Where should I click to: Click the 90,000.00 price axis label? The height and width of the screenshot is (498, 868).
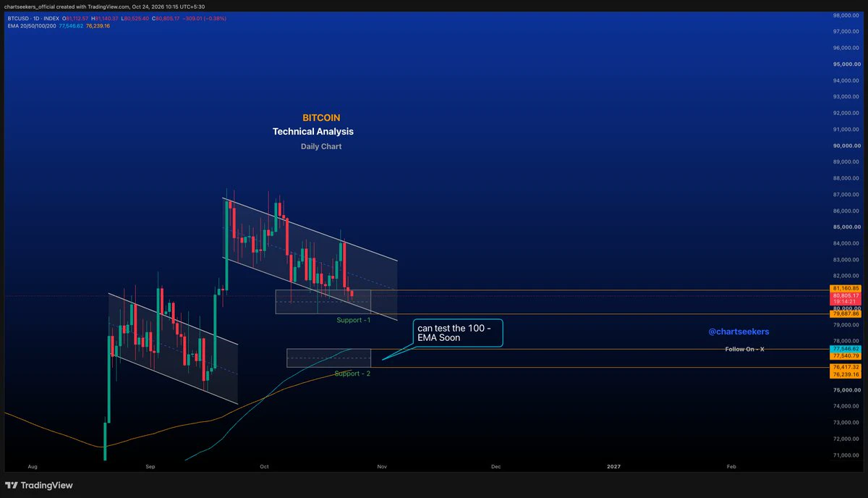(x=846, y=145)
